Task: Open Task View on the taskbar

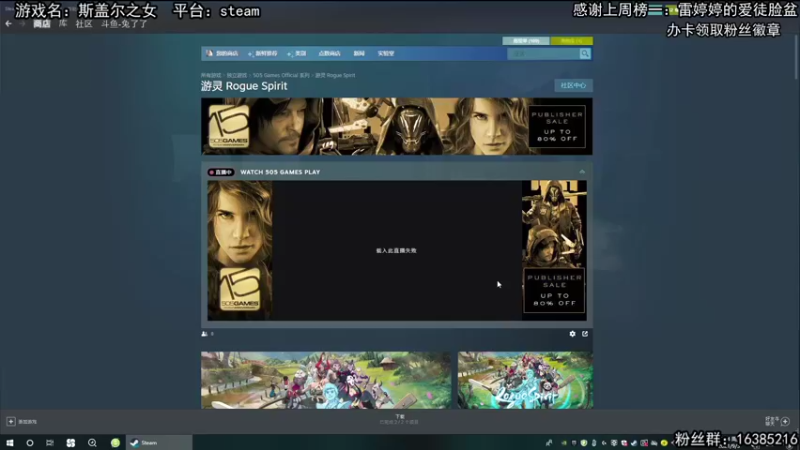Action: pos(49,443)
